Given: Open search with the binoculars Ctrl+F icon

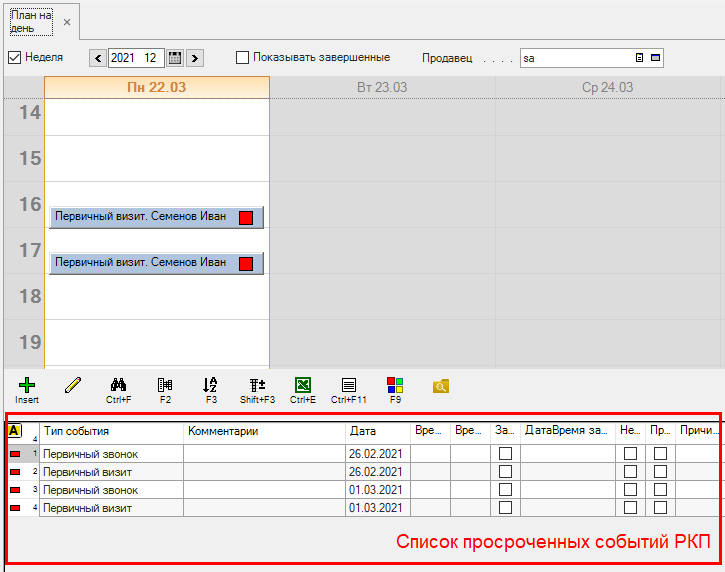Looking at the screenshot, I should point(119,385).
